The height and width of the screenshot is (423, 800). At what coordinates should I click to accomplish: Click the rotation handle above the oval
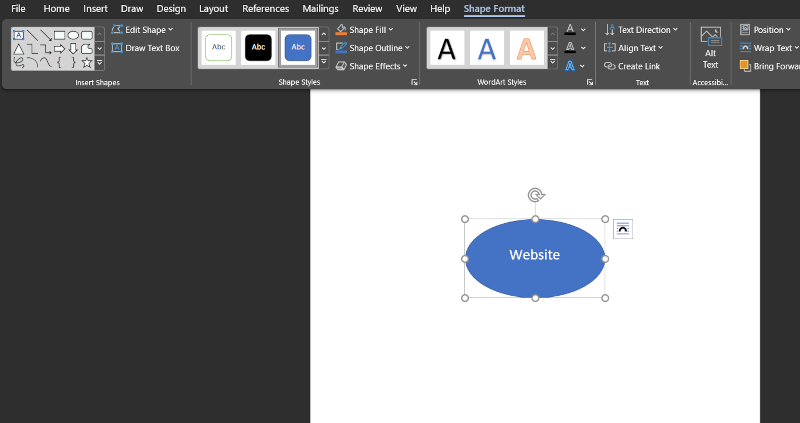coord(536,195)
